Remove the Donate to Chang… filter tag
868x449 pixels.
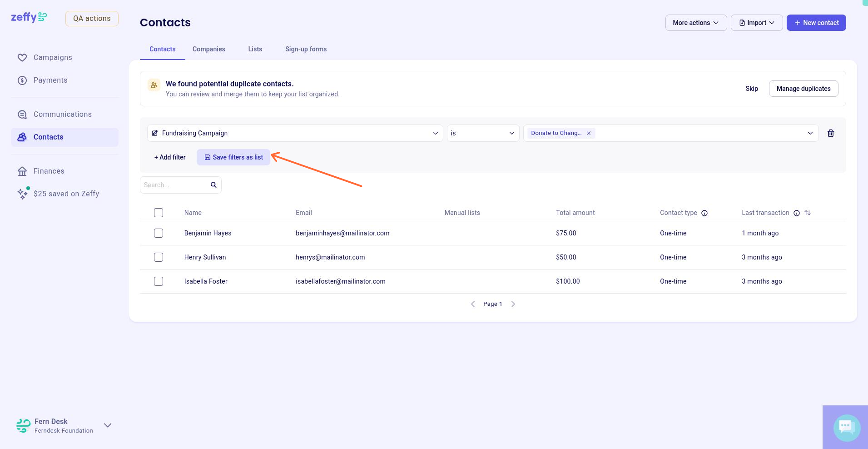589,133
